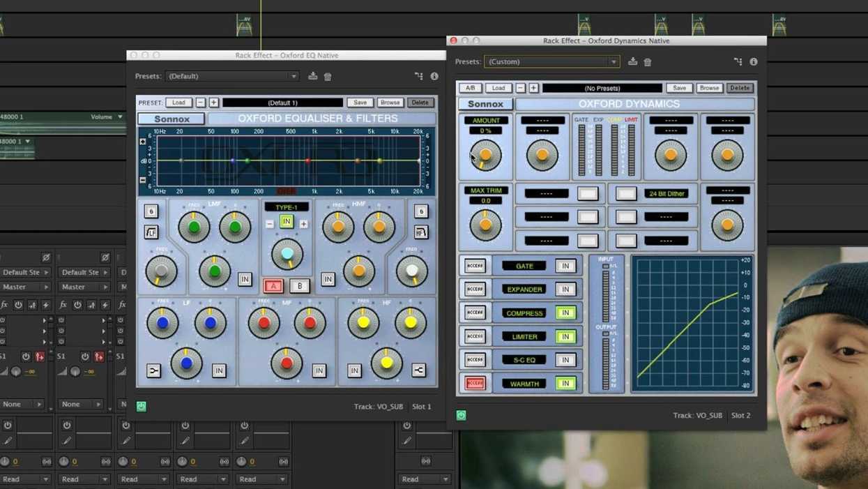Switch HF band shelf shape icon
868x489 pixels.
[418, 370]
